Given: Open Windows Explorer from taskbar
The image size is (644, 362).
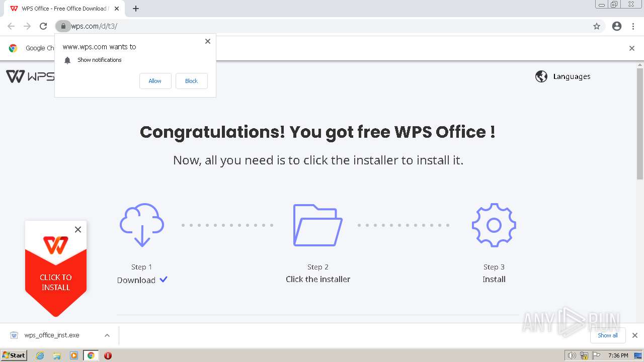Looking at the screenshot, I should pos(57,355).
